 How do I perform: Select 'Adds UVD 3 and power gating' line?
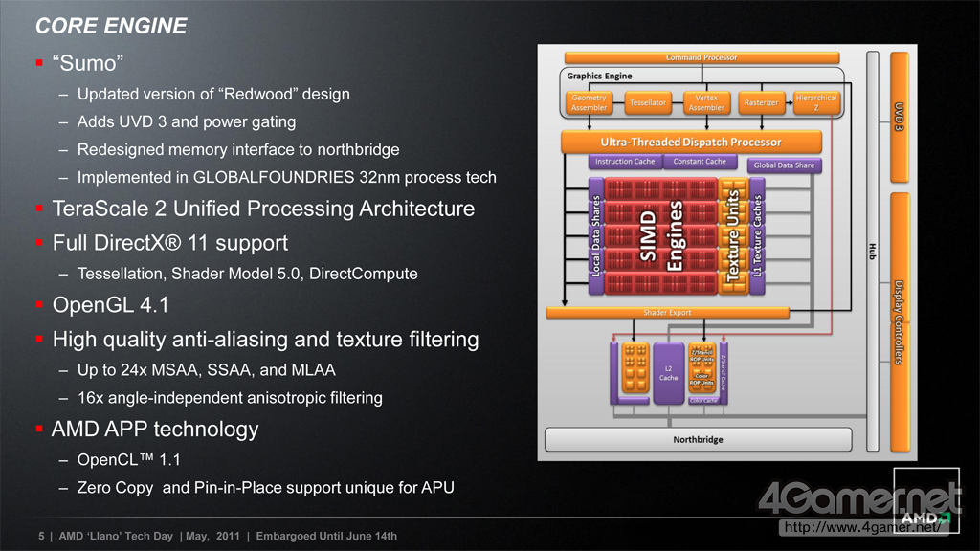tap(187, 121)
